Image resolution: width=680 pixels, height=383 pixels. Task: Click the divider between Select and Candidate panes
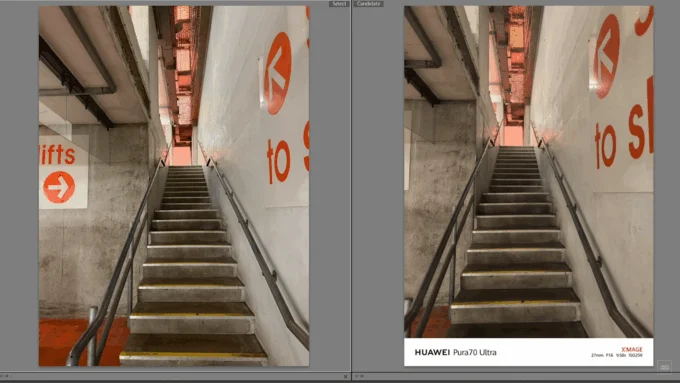pyautogui.click(x=351, y=191)
